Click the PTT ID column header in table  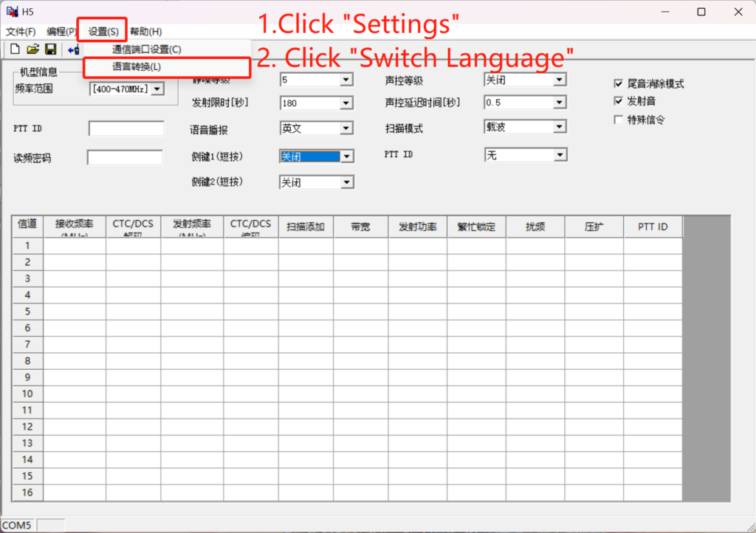[x=653, y=227]
